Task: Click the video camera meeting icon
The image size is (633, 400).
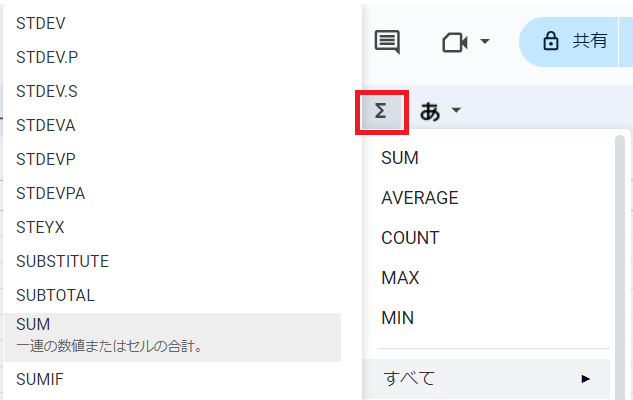Action: [455, 42]
